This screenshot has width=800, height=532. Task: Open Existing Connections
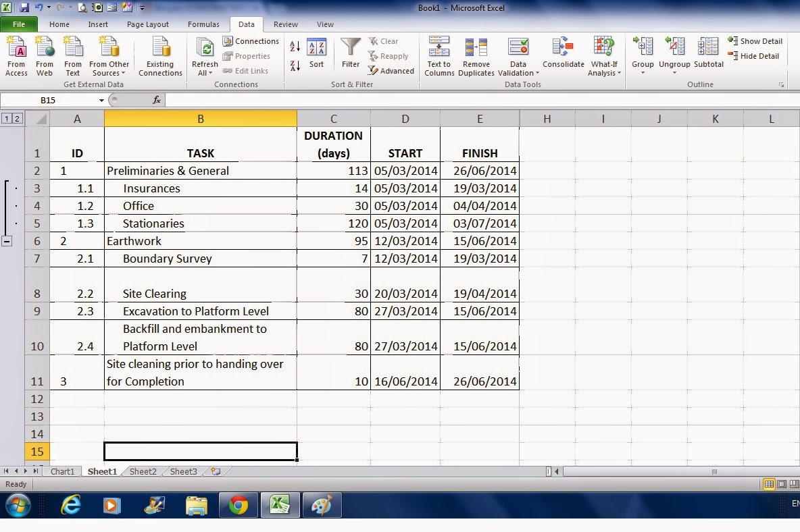pyautogui.click(x=160, y=56)
